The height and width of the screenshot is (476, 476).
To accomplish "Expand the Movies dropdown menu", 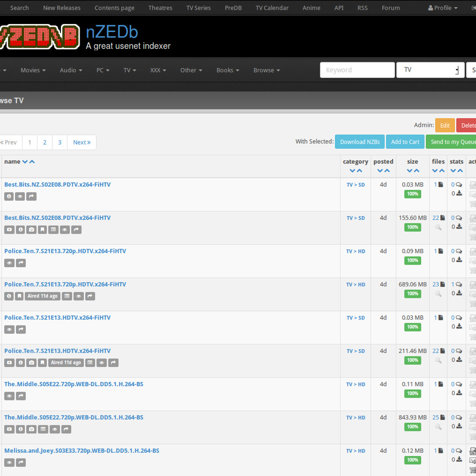I will [x=33, y=70].
